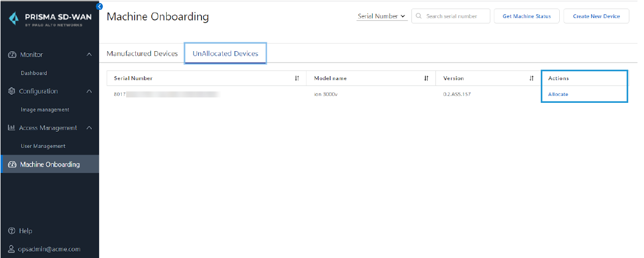Click the Actions column header

point(559,78)
